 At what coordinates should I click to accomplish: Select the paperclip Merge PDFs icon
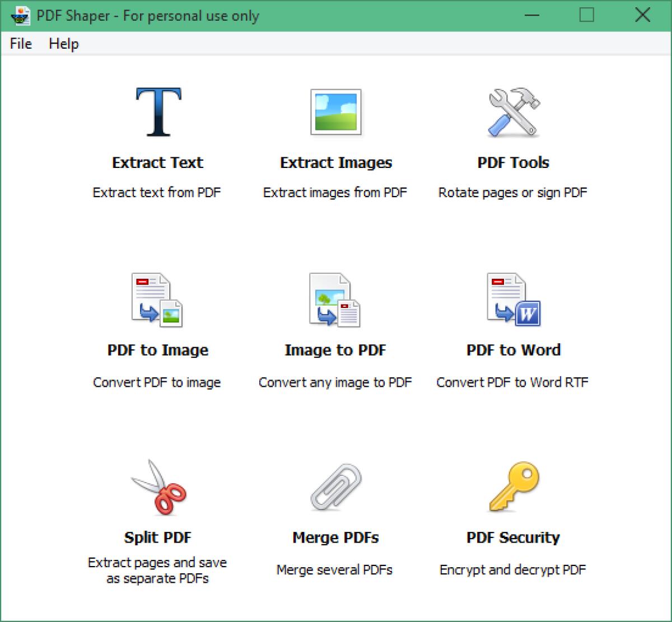pyautogui.click(x=335, y=487)
